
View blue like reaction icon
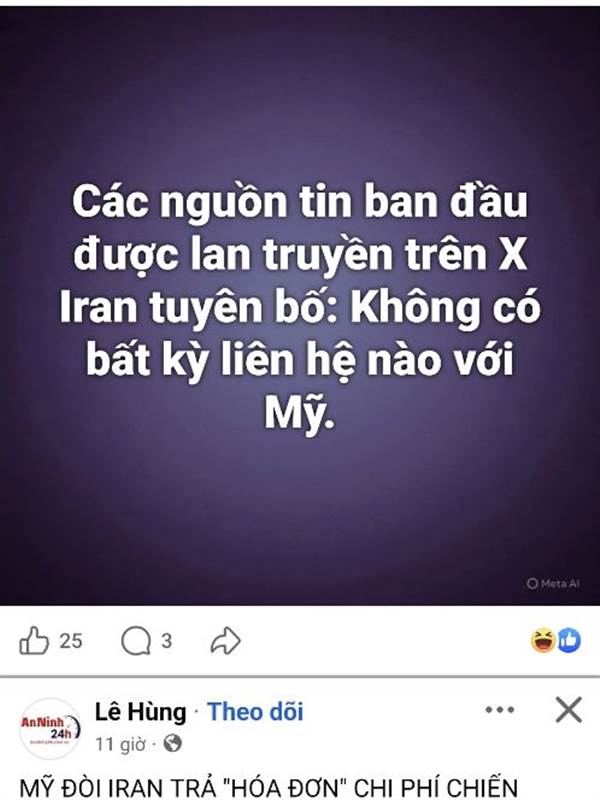coord(568,640)
